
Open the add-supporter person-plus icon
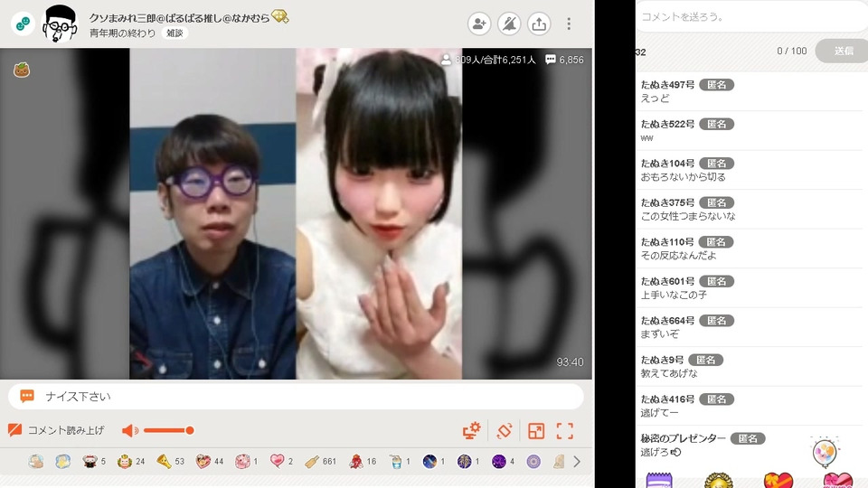[x=479, y=23]
